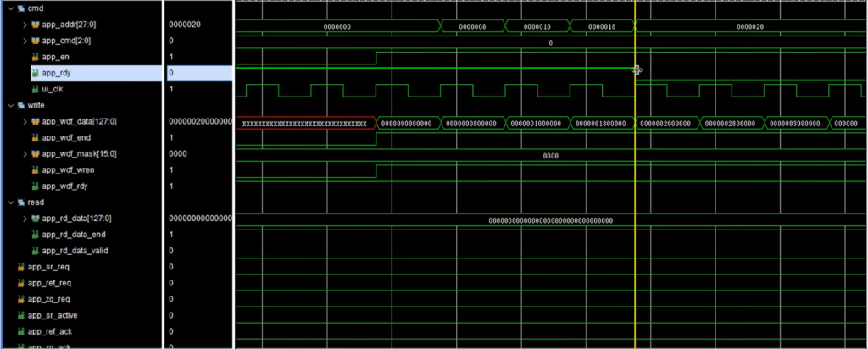Click the app_wdf_mask bus icon
The width and height of the screenshot is (868, 349).
pos(36,154)
